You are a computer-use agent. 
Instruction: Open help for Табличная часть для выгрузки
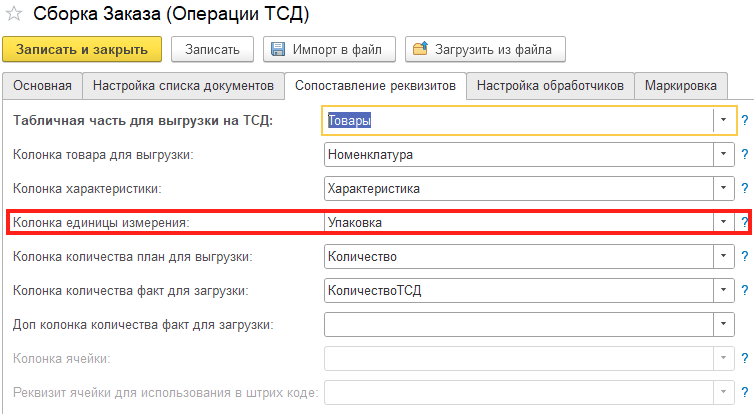click(745, 120)
